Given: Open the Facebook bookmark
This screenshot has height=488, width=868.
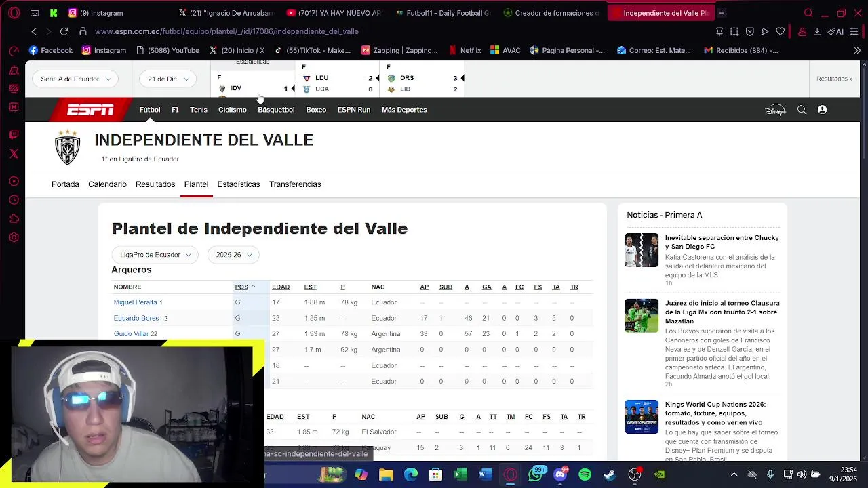Looking at the screenshot, I should 51,50.
